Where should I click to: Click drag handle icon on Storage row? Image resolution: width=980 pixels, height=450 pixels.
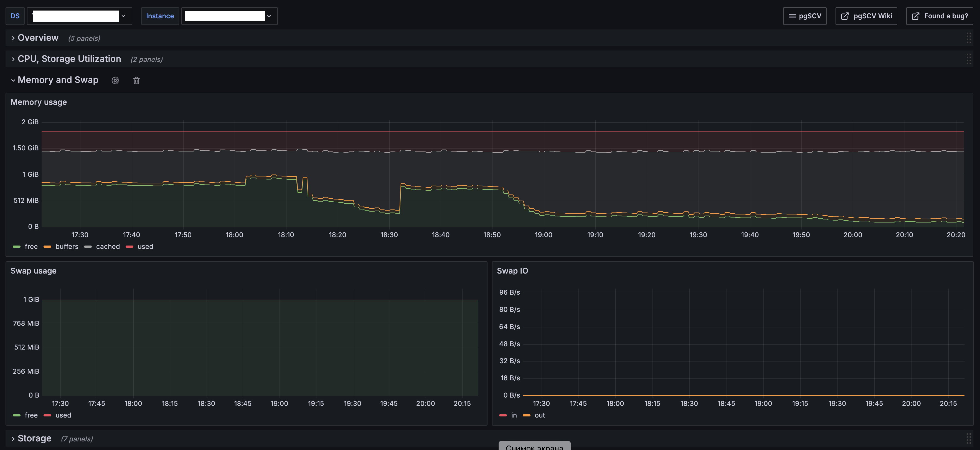pyautogui.click(x=969, y=439)
